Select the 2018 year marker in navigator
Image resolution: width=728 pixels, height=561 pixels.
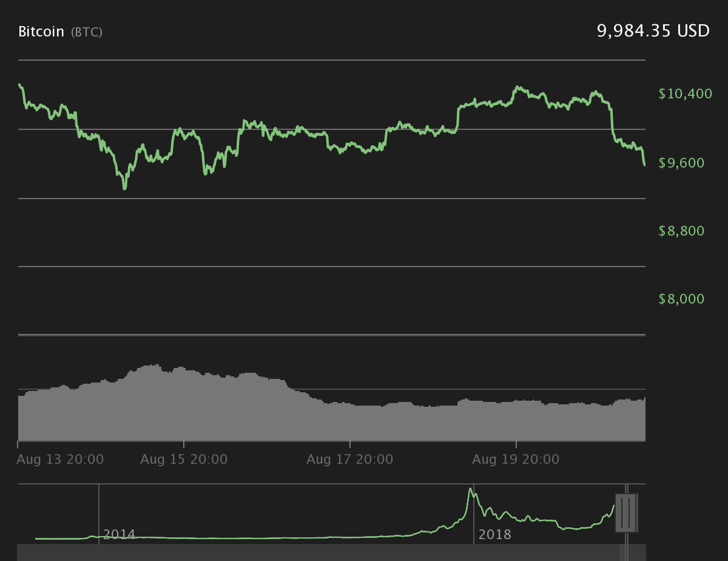point(494,535)
